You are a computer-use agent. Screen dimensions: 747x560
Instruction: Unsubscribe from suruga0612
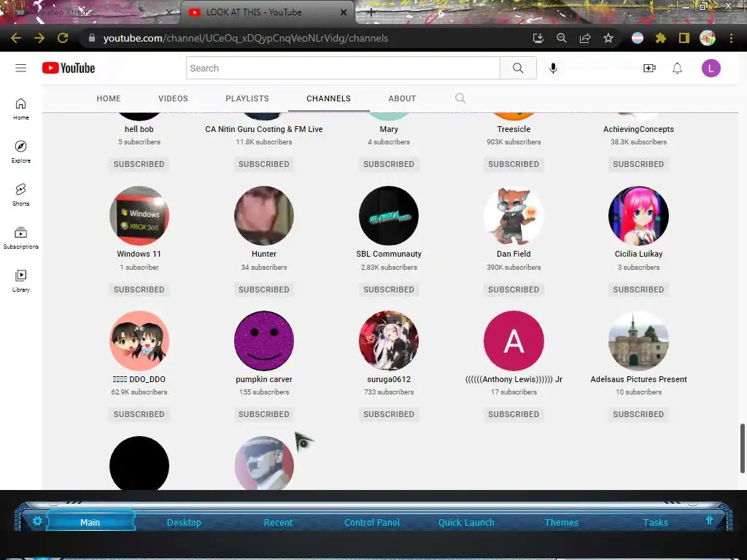(388, 414)
